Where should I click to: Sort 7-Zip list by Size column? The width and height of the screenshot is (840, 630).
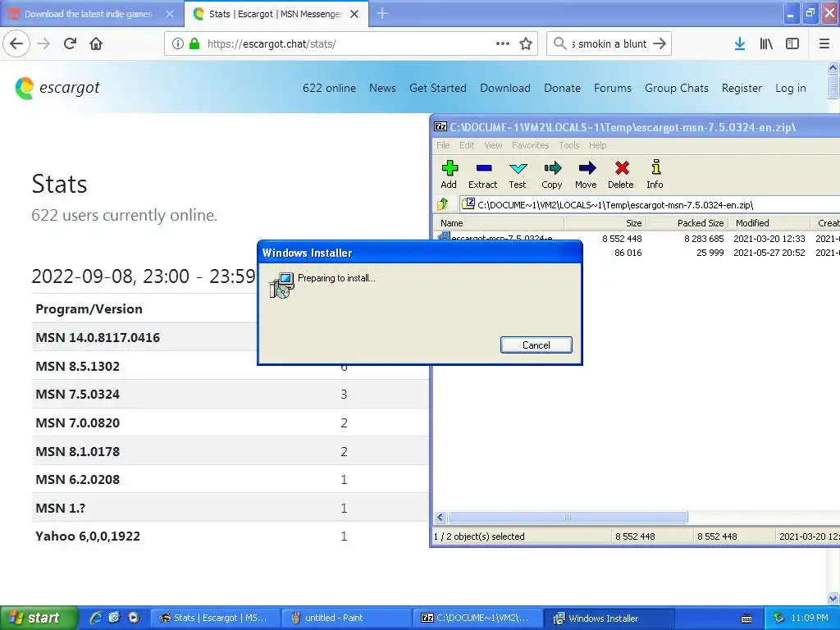coord(605,223)
